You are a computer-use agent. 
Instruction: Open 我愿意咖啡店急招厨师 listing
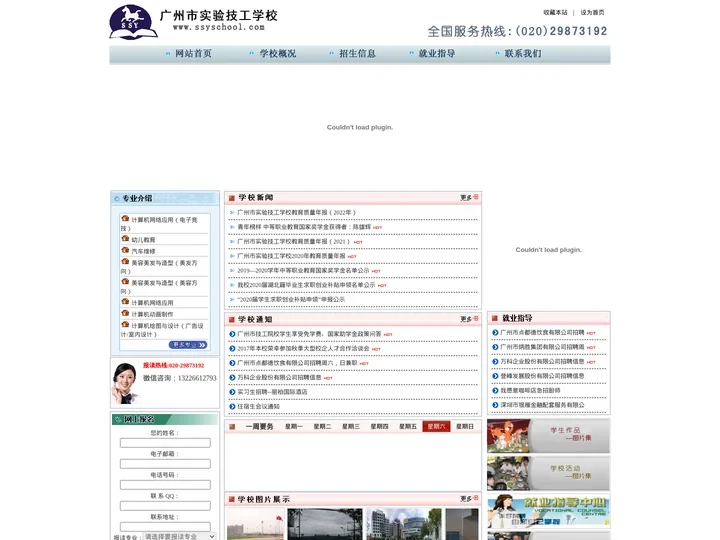click(x=530, y=390)
